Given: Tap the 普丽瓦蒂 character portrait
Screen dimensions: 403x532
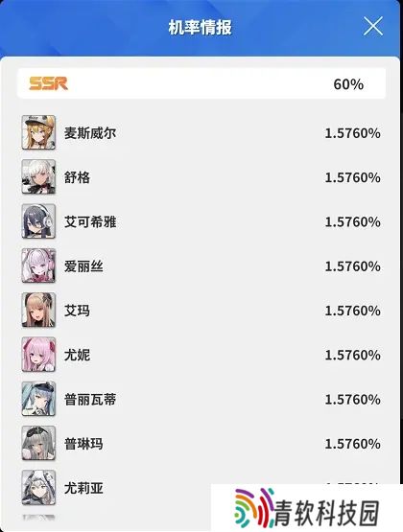Looking at the screenshot, I should click(38, 399).
